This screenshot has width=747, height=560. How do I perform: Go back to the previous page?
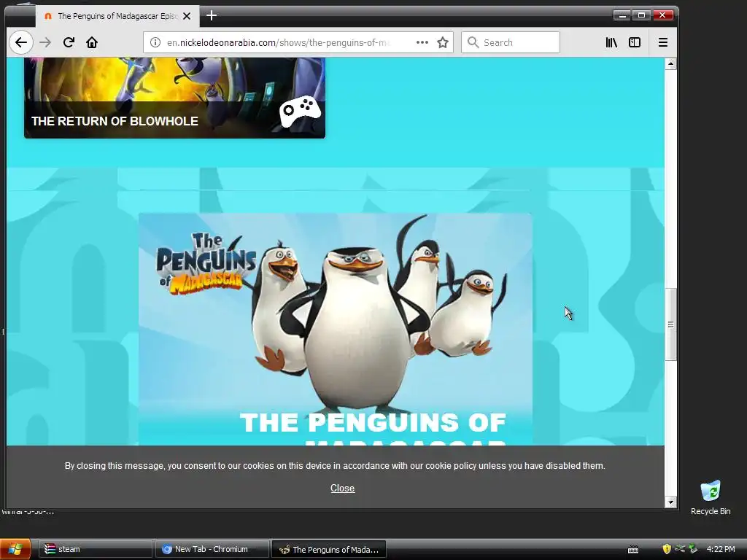[21, 42]
